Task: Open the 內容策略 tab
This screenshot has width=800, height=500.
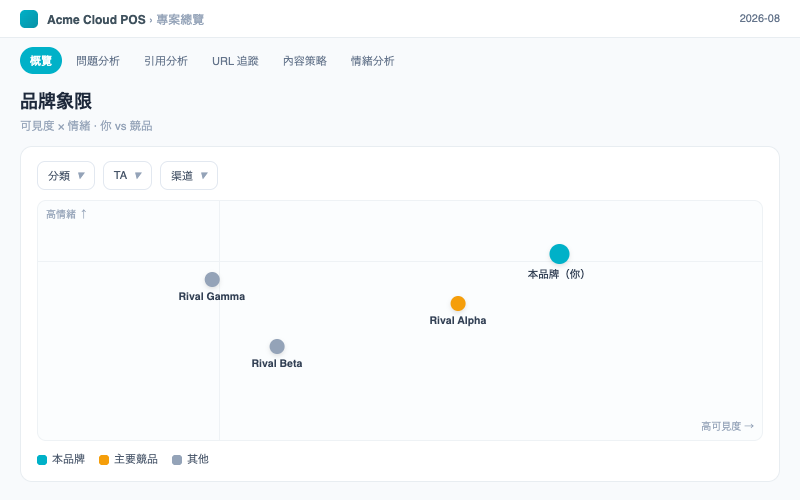Action: click(x=305, y=61)
